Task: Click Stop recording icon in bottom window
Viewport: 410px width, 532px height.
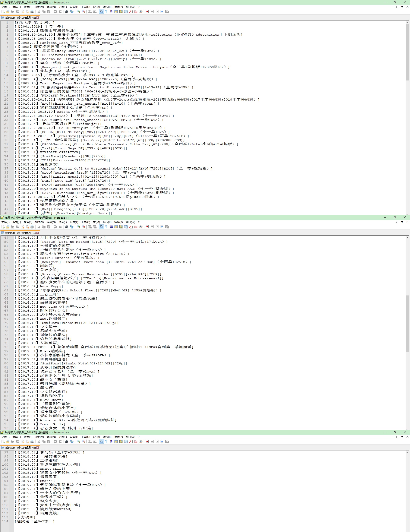Action: click(x=152, y=441)
